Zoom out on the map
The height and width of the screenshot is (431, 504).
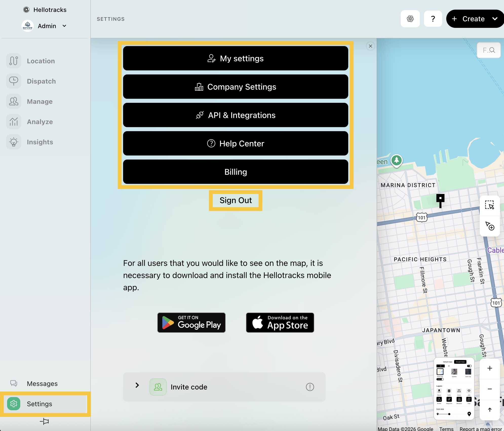(490, 389)
